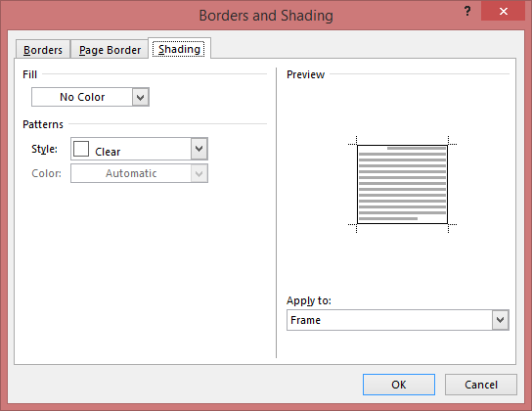Screen dimensions: 532x411
Task: Click the Borders and Shading title bar
Action: point(266,16)
